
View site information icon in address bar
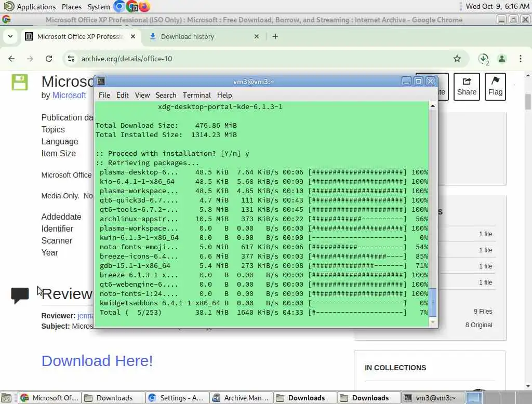(71, 59)
